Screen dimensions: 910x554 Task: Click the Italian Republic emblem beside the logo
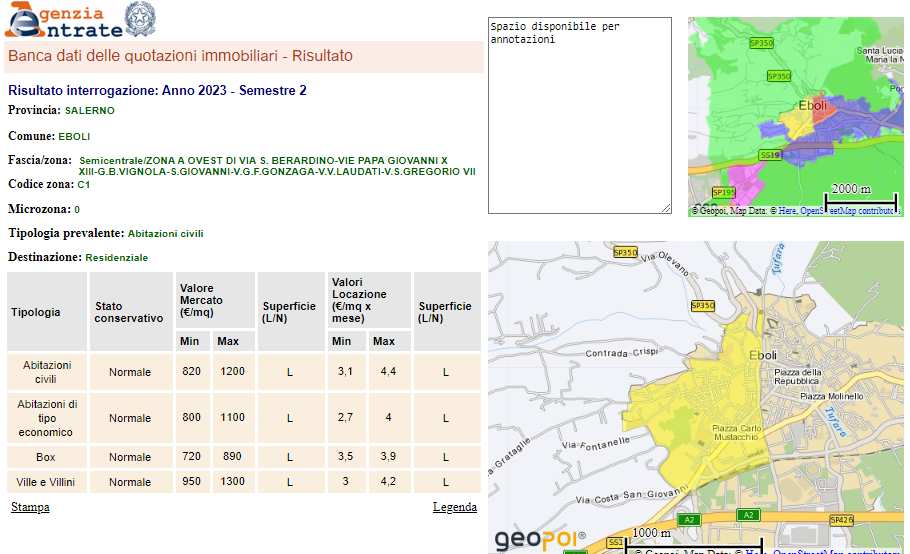pos(139,19)
